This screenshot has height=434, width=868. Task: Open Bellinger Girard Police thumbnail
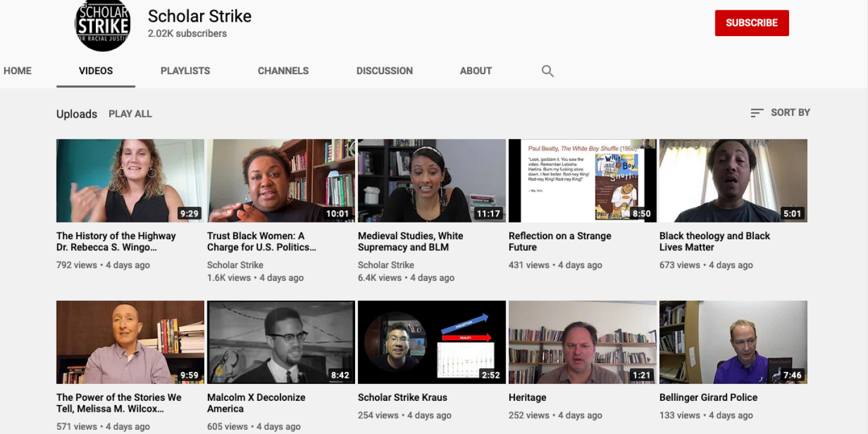pyautogui.click(x=733, y=342)
